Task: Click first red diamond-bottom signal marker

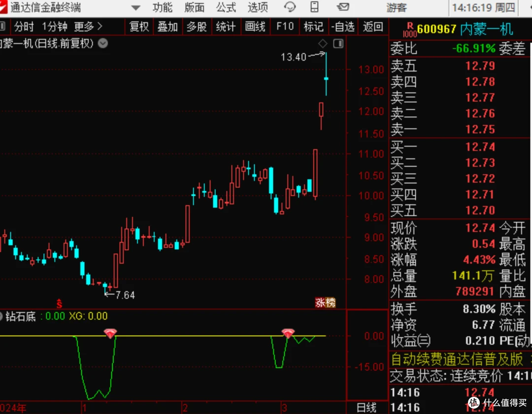Action: [111, 334]
